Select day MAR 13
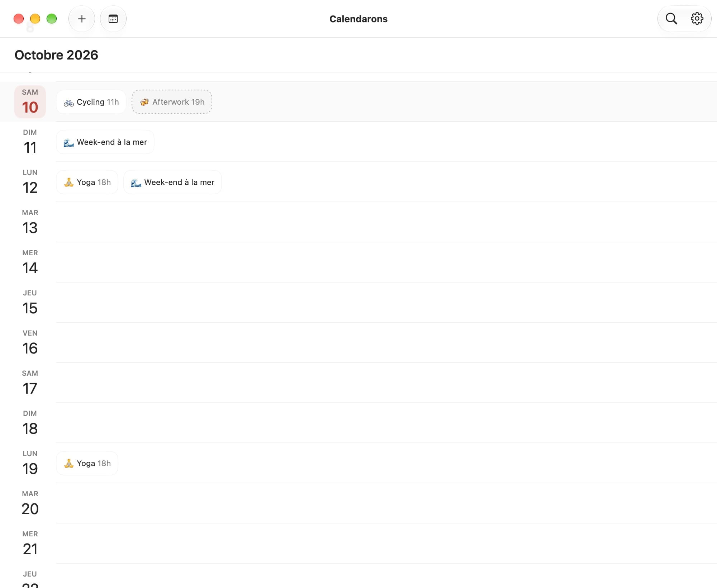717x588 pixels. coord(30,222)
